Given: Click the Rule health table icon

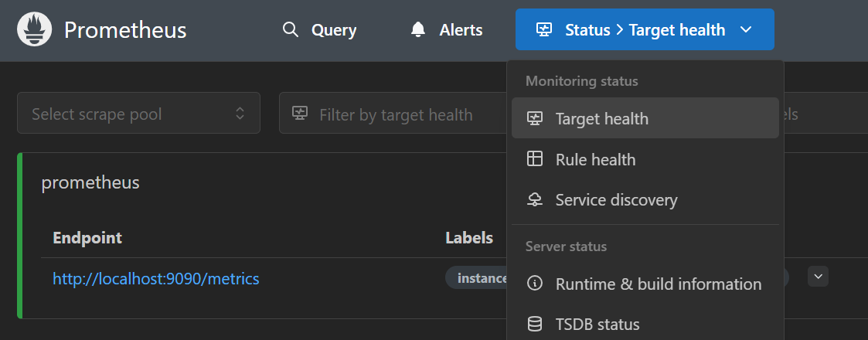Looking at the screenshot, I should point(535,159).
